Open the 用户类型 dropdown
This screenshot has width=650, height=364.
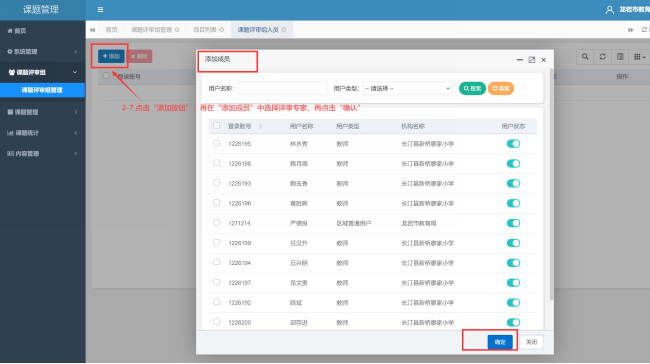pyautogui.click(x=407, y=88)
